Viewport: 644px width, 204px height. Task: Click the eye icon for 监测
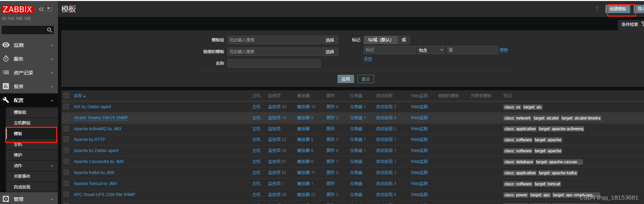point(6,45)
